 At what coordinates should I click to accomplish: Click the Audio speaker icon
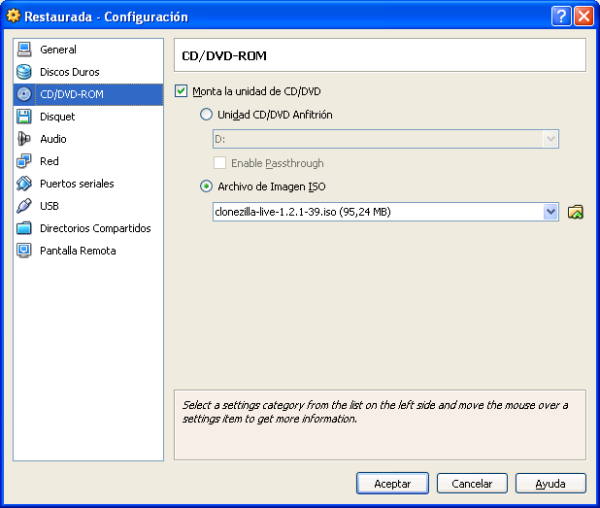coord(24,139)
